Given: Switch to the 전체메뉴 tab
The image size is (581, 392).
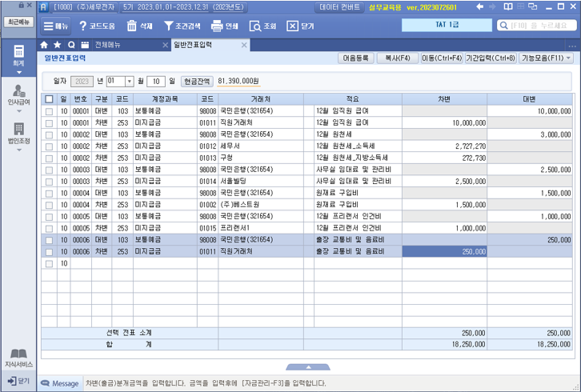Looking at the screenshot, I should (107, 45).
